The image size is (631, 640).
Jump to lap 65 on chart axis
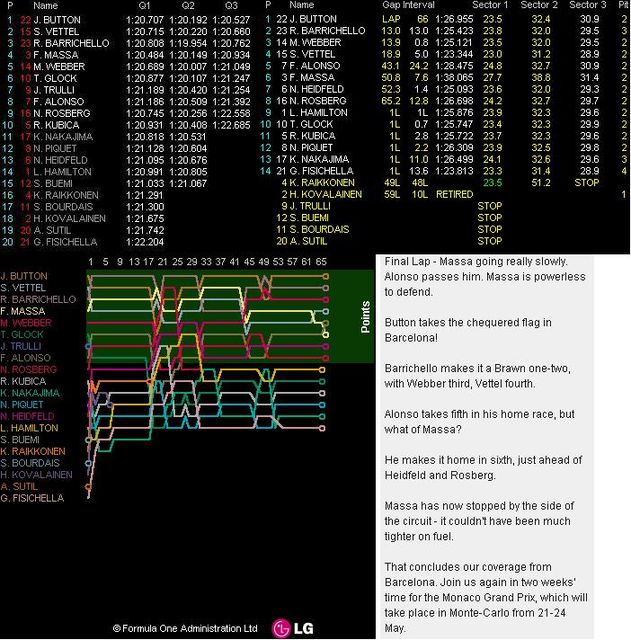point(321,262)
